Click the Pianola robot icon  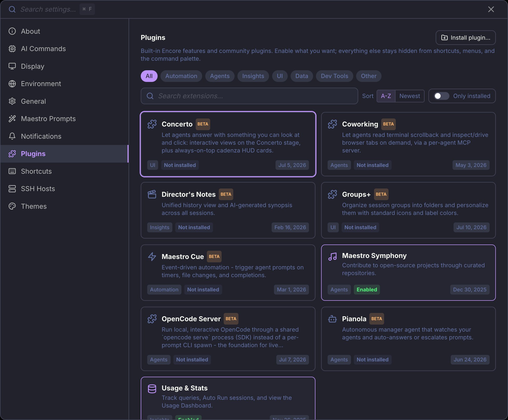point(332,319)
